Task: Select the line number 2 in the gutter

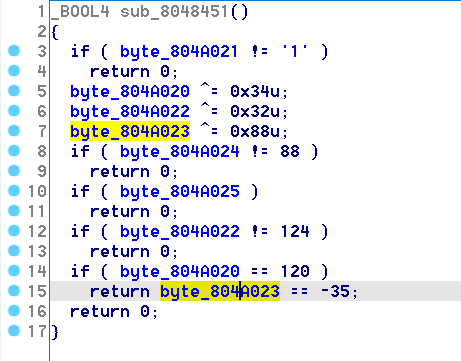Action: point(42,32)
